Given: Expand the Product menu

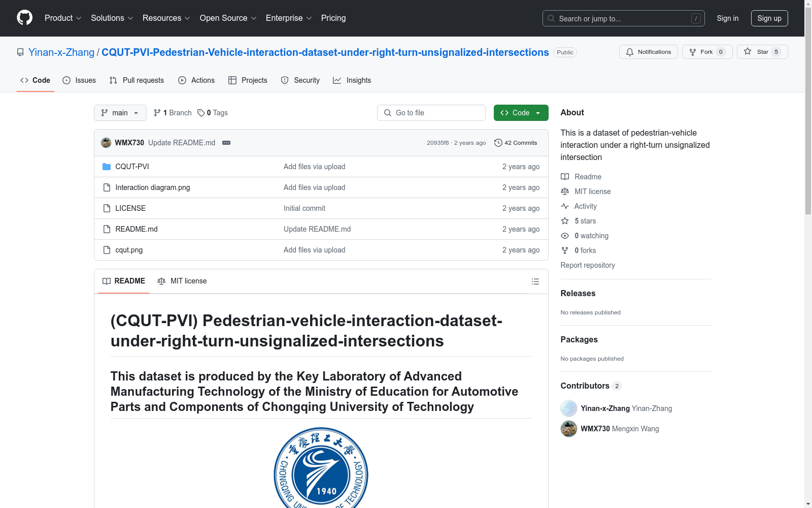Looking at the screenshot, I should tap(63, 18).
